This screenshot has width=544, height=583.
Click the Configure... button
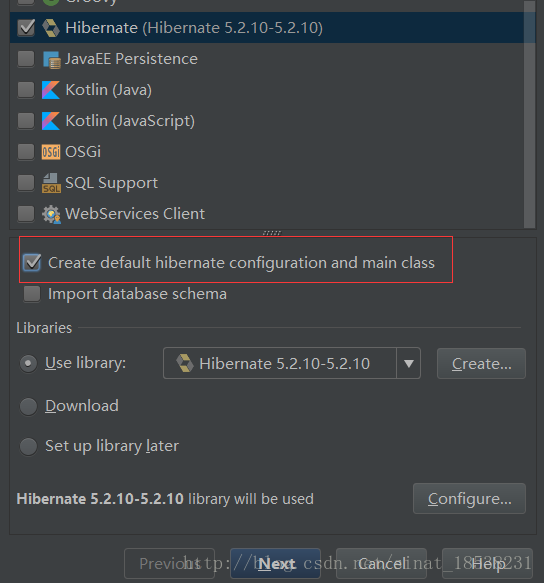(x=469, y=499)
